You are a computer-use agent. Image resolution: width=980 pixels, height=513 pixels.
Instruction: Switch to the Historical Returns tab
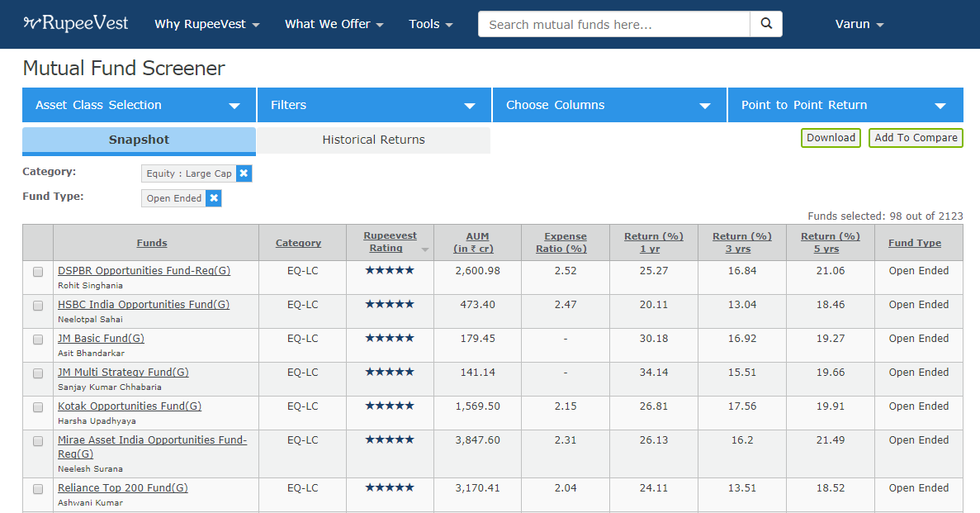(374, 140)
